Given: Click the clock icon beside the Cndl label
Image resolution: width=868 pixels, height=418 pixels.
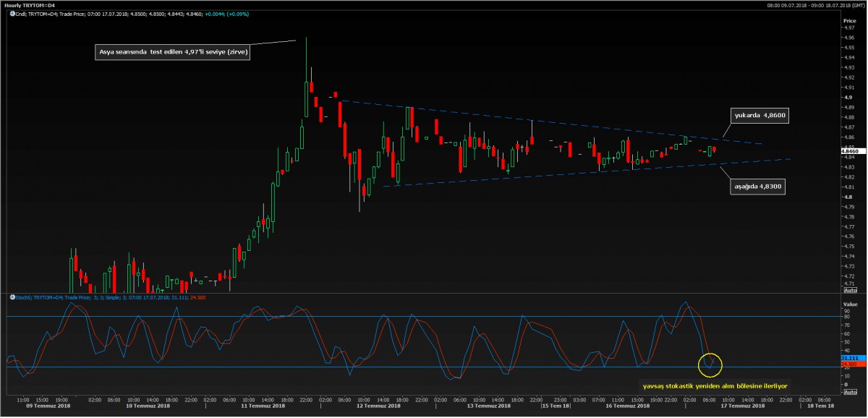Looking at the screenshot, I should click(12, 14).
